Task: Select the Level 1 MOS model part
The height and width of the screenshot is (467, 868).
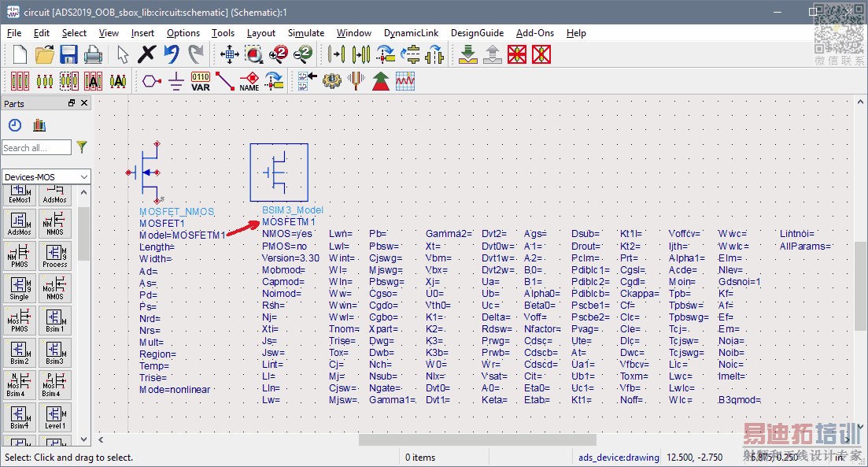Action: tap(54, 417)
